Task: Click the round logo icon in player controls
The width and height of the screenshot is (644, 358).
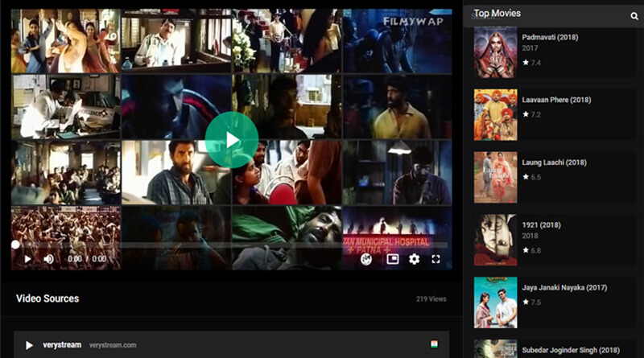Action: click(x=366, y=259)
